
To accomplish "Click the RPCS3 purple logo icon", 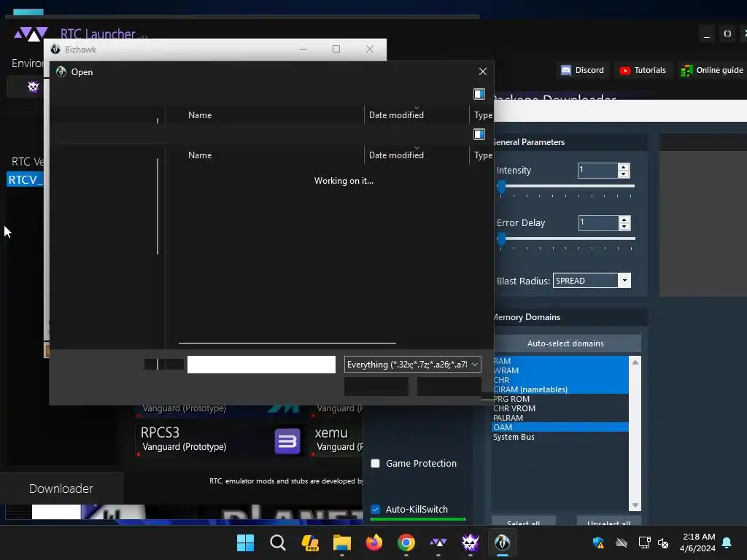I will pyautogui.click(x=287, y=441).
